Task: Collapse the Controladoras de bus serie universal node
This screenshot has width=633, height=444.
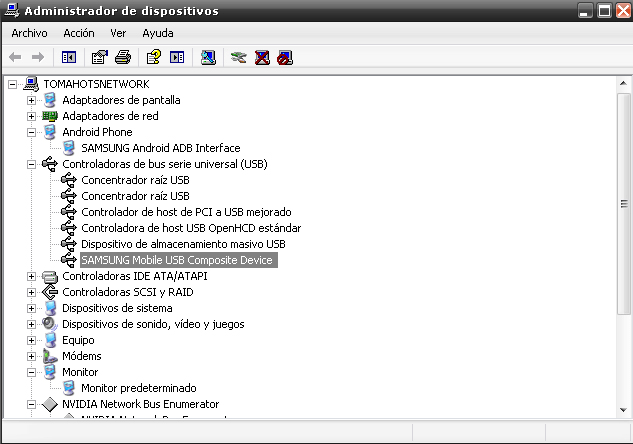Action: click(31, 164)
